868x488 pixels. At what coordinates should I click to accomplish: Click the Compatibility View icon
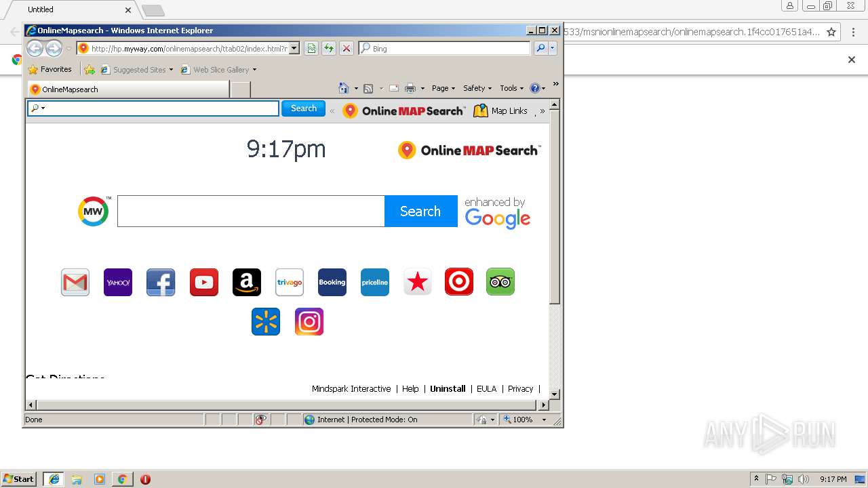pos(311,48)
